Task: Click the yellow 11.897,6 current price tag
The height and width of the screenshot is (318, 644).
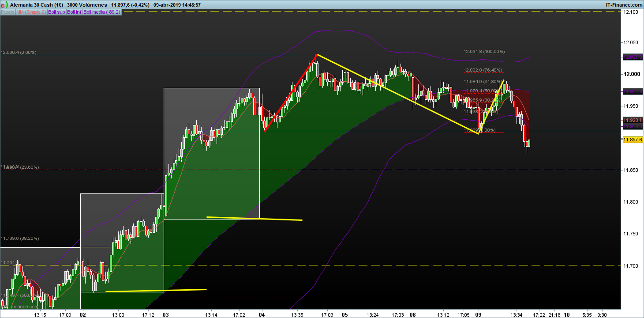Action: (x=632, y=140)
